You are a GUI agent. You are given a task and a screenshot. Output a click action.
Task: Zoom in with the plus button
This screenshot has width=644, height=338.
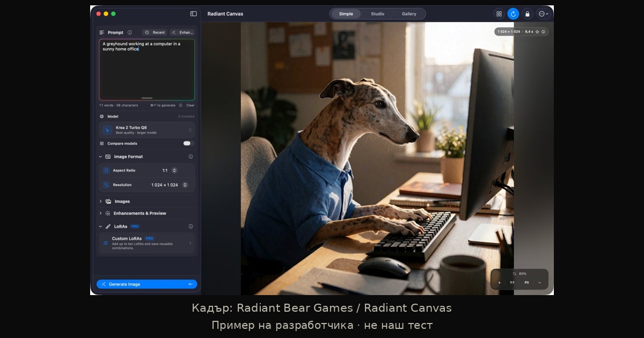pos(499,283)
